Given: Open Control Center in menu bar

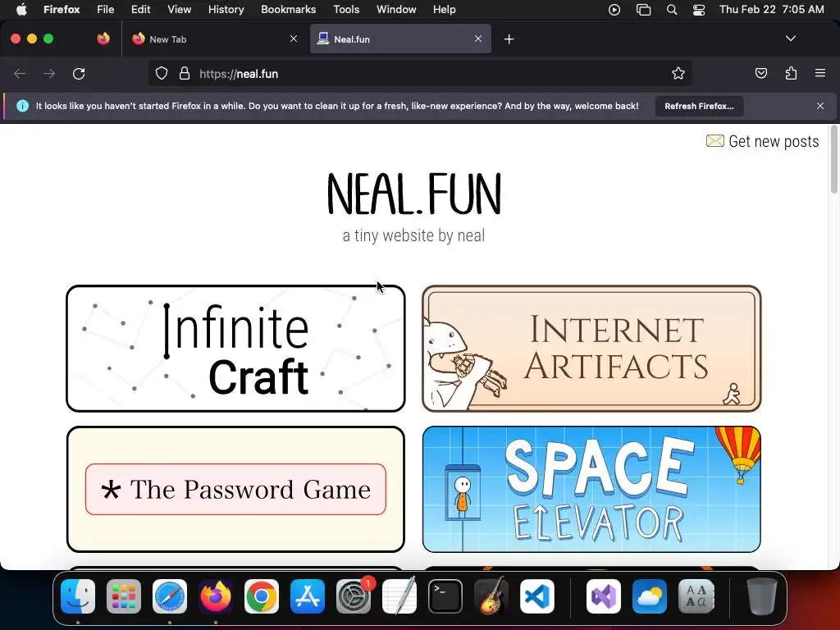Looking at the screenshot, I should coord(699,9).
